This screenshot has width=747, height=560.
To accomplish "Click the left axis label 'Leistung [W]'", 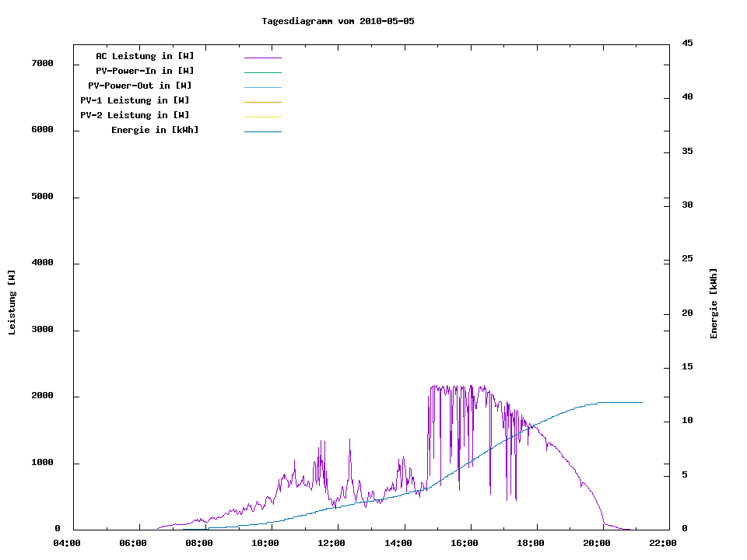I will (x=12, y=303).
